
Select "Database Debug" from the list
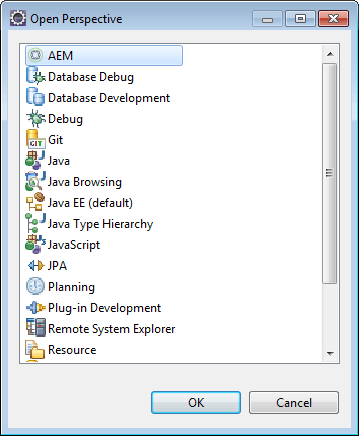[x=91, y=77]
